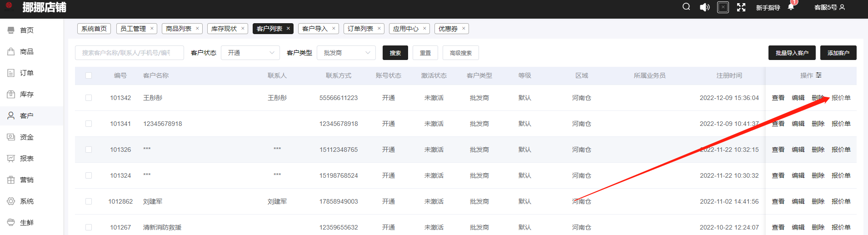The image size is (868, 235).
Task: Open column settings icon beside 操作
Action: (x=818, y=75)
